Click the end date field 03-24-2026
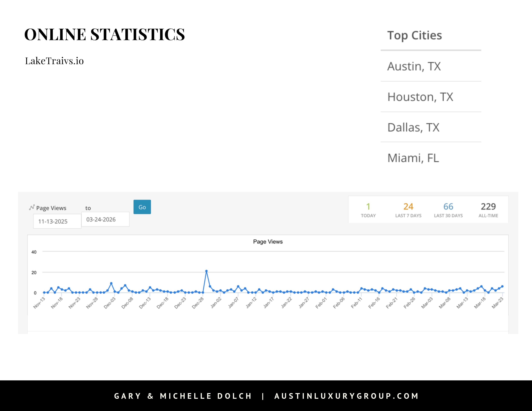Screen dimensions: 532x411 (105, 219)
